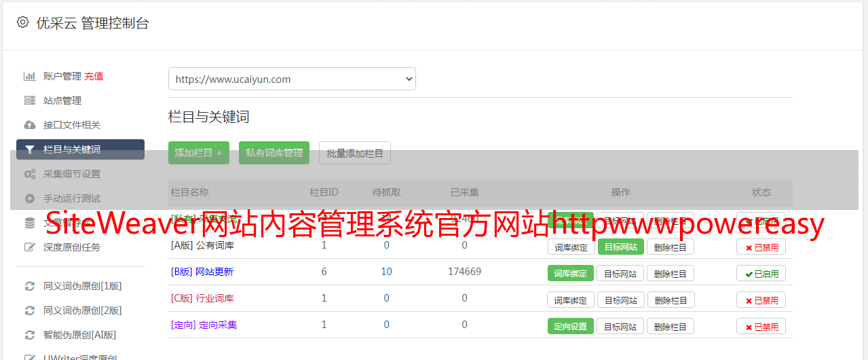
Task: Click the 栏目名称 table header
Action: click(x=190, y=192)
